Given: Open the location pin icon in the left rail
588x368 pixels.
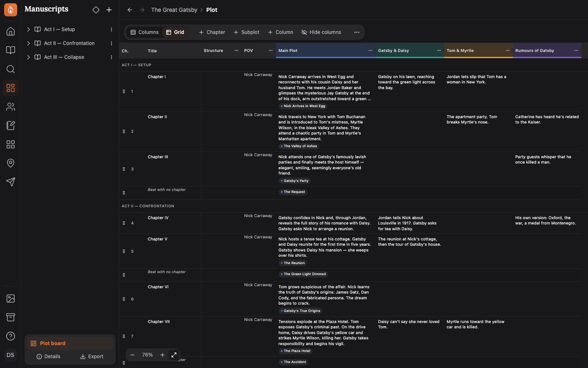Looking at the screenshot, I should coord(11,163).
